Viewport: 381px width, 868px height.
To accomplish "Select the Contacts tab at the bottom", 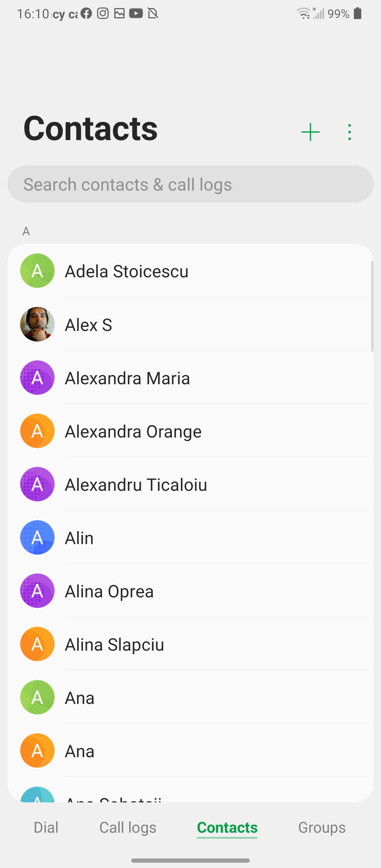I will click(x=227, y=827).
